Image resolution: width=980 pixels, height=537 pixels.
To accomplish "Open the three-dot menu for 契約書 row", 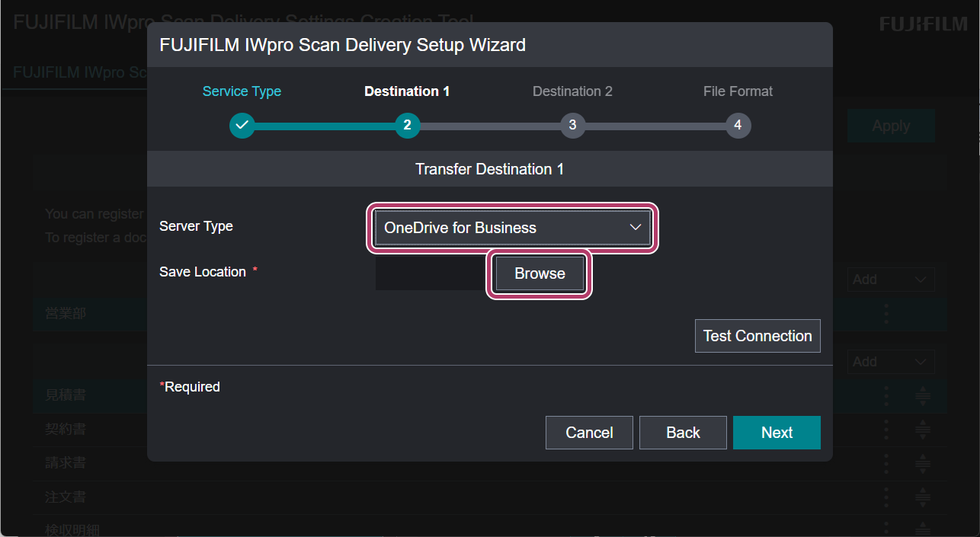I will tap(886, 430).
